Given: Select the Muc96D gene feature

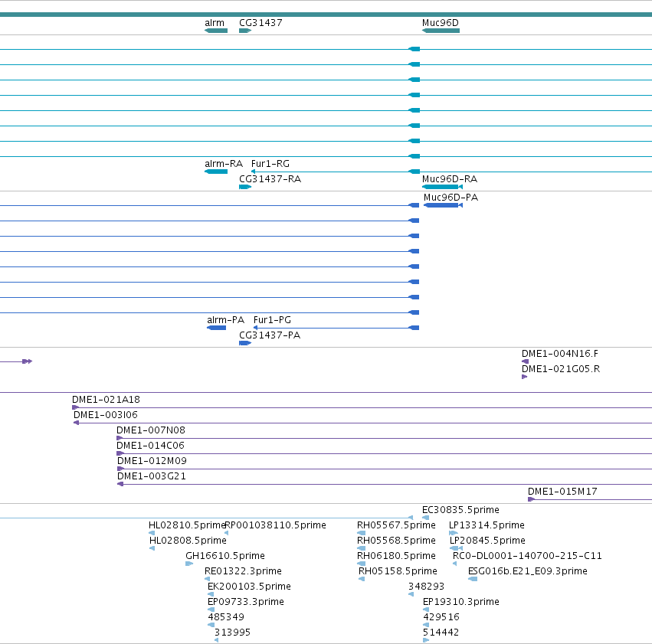Looking at the screenshot, I should pos(441,31).
